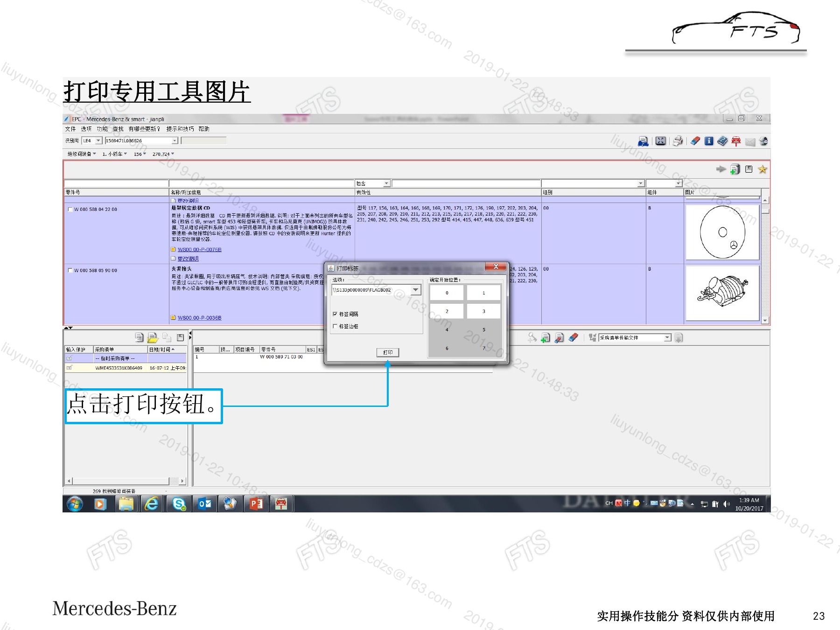Viewport: 840px width, 630px height.
Task: Click the shopping list horizontal scrollbar right arrow
Action: click(182, 481)
